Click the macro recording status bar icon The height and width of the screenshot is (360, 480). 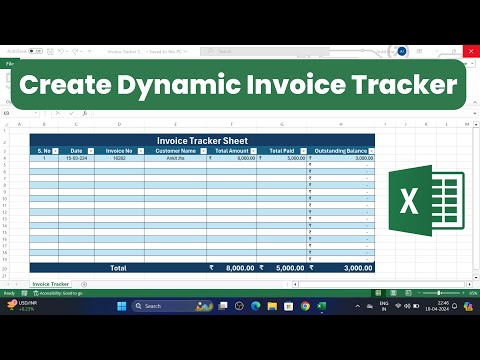[x=24, y=293]
